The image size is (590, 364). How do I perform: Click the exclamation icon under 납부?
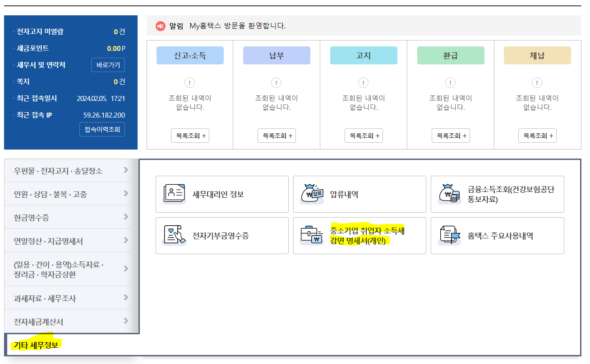tap(277, 83)
